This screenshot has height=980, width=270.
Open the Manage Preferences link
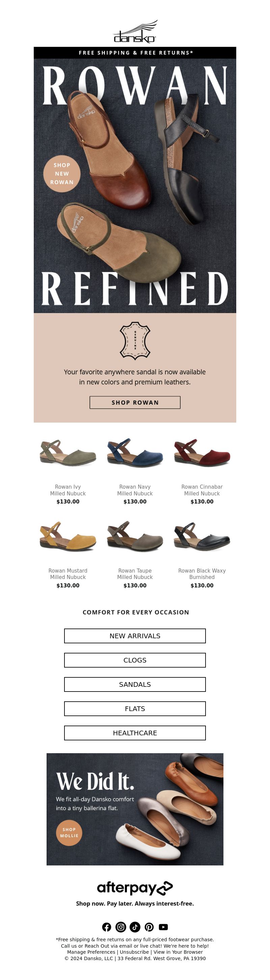pyautogui.click(x=91, y=952)
